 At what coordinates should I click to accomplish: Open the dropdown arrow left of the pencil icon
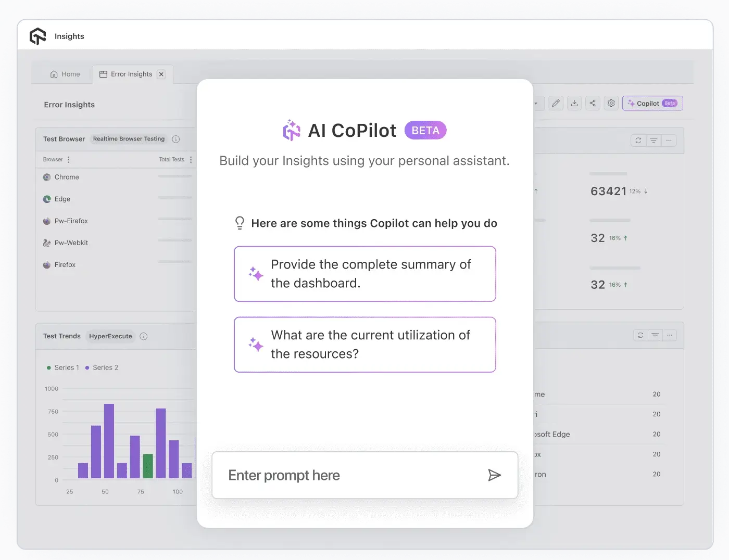pos(536,103)
